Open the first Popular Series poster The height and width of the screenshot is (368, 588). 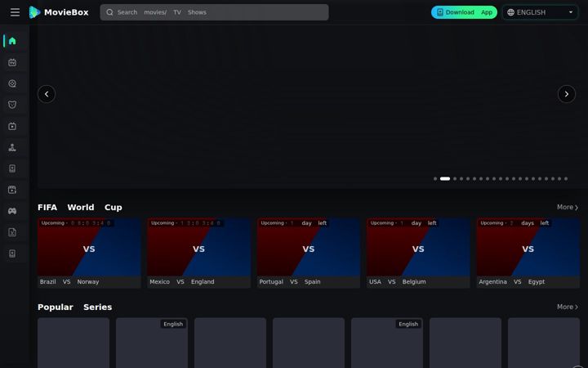(73, 343)
